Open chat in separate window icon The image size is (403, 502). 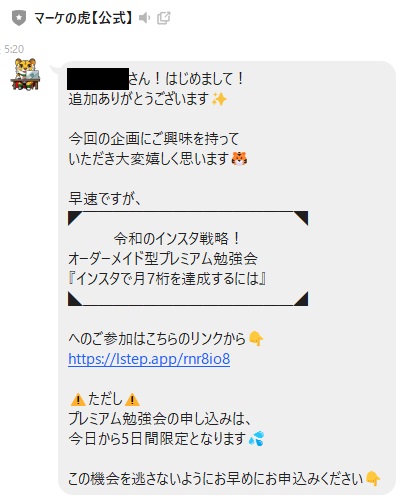[163, 18]
